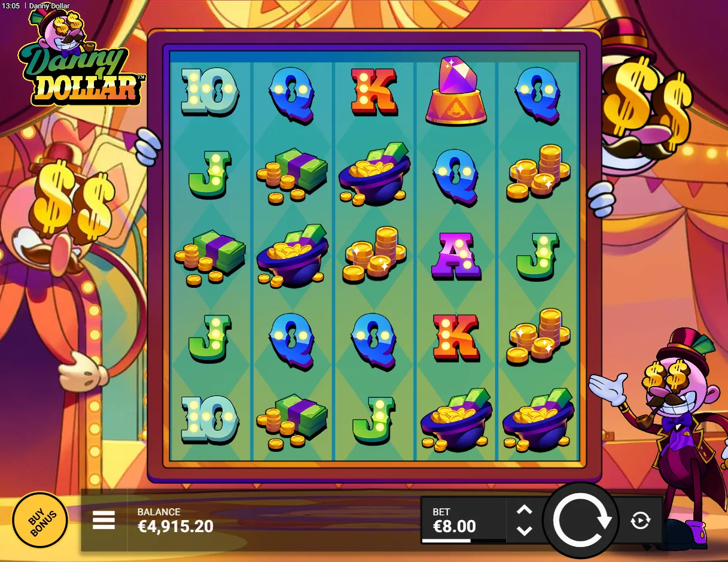Click the bottom-left 10 symbol
The height and width of the screenshot is (562, 728).
209,419
